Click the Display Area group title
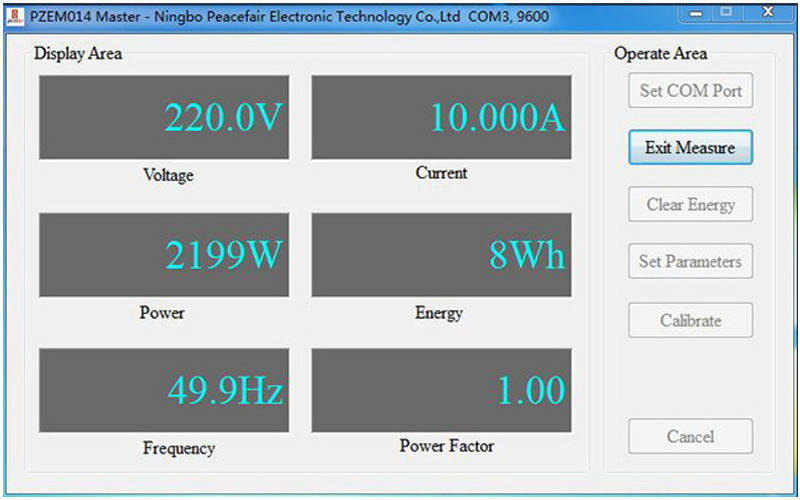This screenshot has width=800, height=500. [78, 54]
